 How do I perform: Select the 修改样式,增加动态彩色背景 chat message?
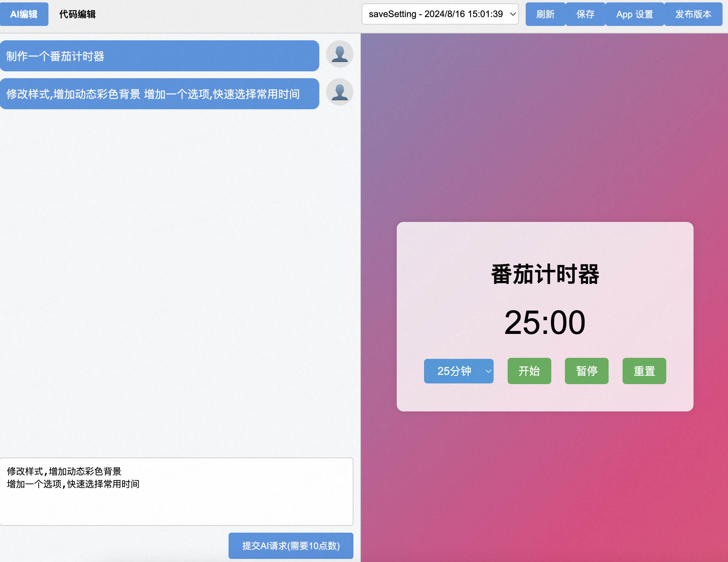pyautogui.click(x=159, y=94)
